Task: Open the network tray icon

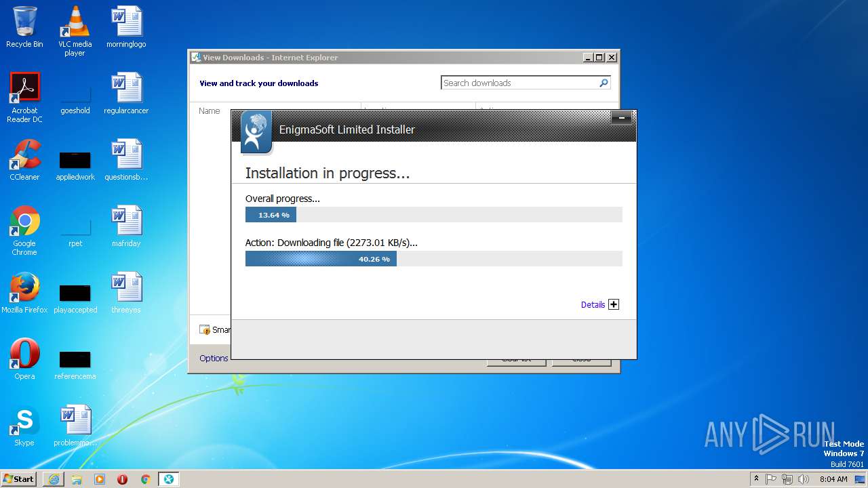Action: (x=787, y=479)
